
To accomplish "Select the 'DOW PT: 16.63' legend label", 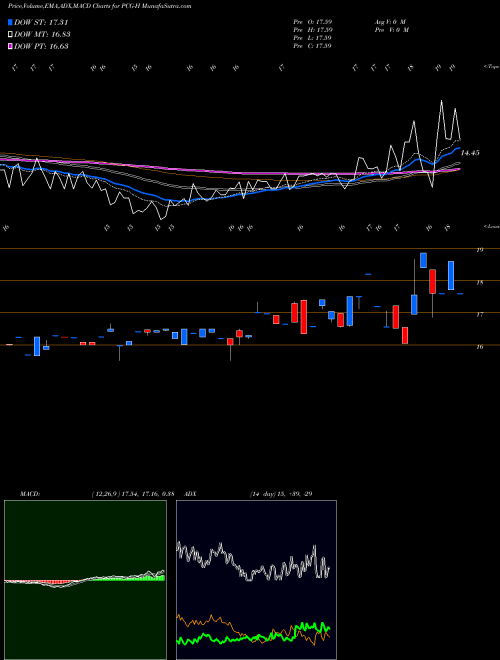I will [41, 46].
